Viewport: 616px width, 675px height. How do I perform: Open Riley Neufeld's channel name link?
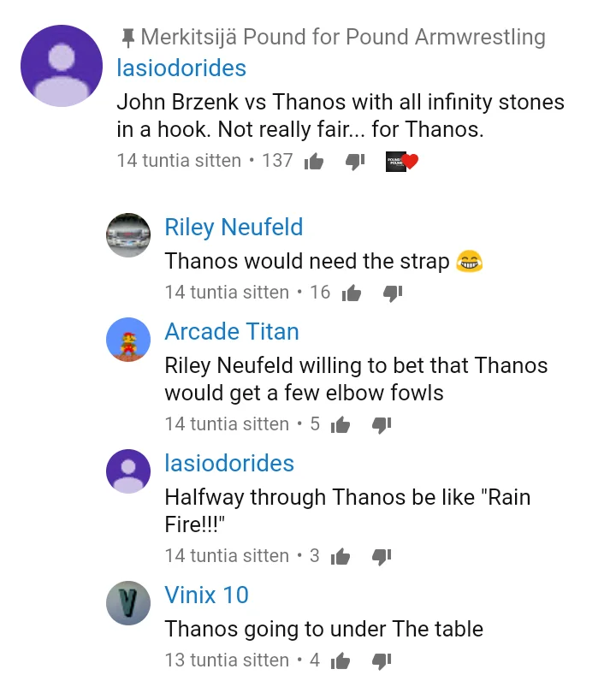pos(234,227)
